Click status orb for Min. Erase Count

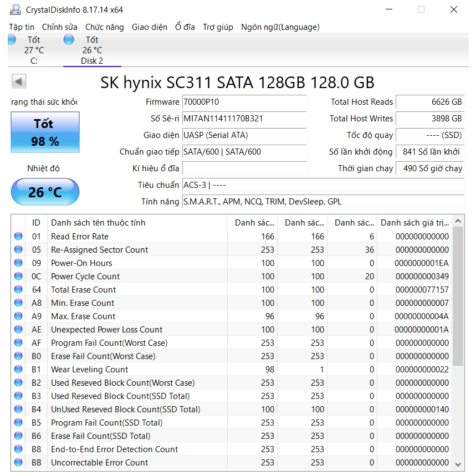coord(18,303)
